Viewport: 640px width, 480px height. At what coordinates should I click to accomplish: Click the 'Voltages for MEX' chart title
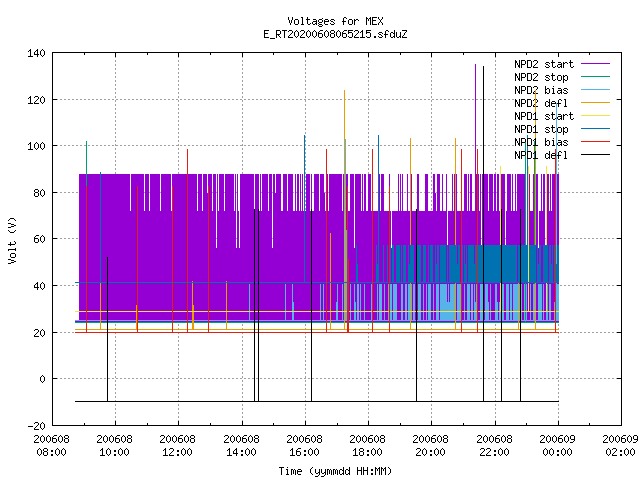click(335, 21)
